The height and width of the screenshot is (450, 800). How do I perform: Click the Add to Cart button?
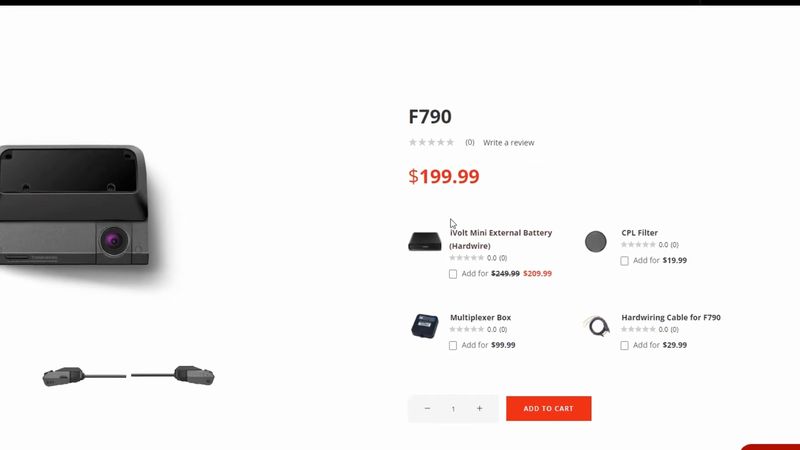(548, 409)
